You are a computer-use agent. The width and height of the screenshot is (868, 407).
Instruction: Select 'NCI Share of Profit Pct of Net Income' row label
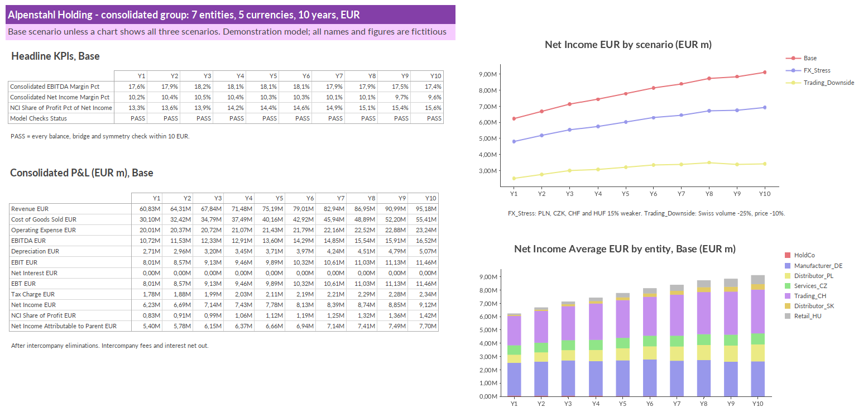pyautogui.click(x=61, y=108)
